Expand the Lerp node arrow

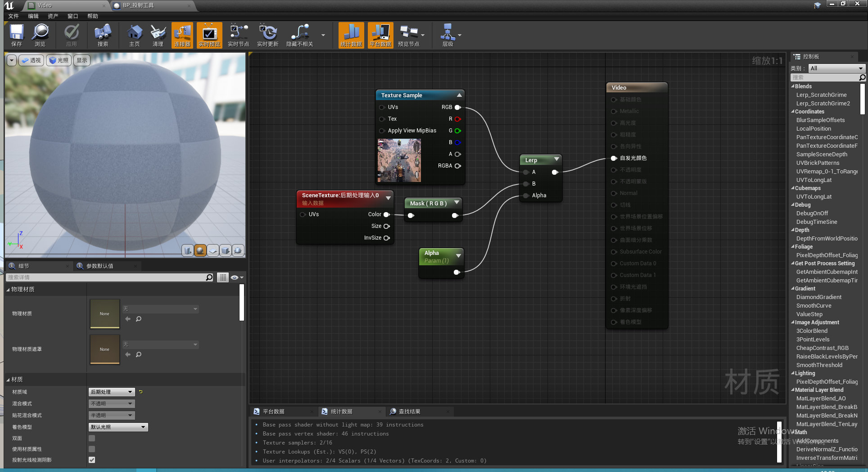(557, 159)
